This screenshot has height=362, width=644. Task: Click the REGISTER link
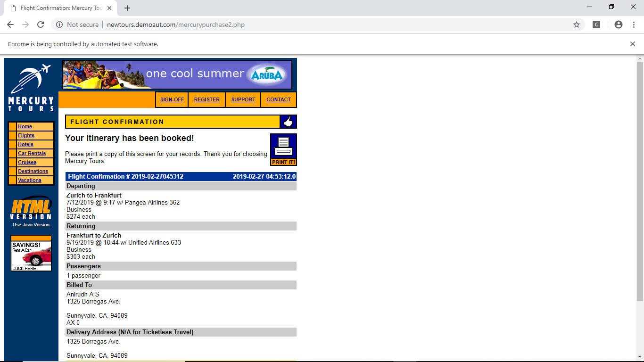click(207, 99)
